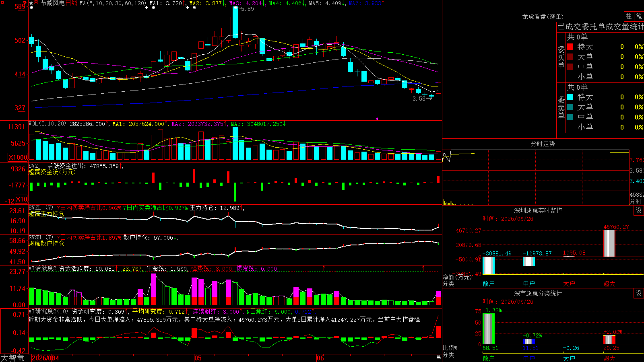The width and height of the screenshot is (644, 362).
Task: Click the 中户 net amount bar -16973.87
Action: coord(529,261)
